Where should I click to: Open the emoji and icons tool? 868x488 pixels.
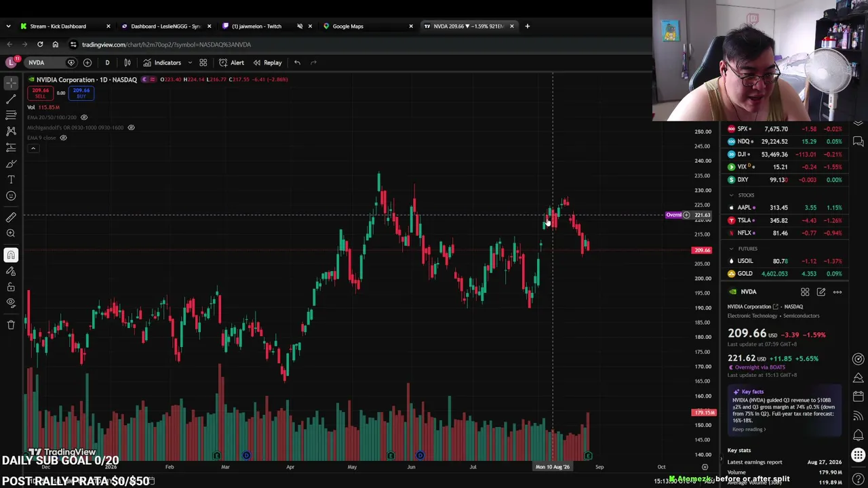click(11, 196)
